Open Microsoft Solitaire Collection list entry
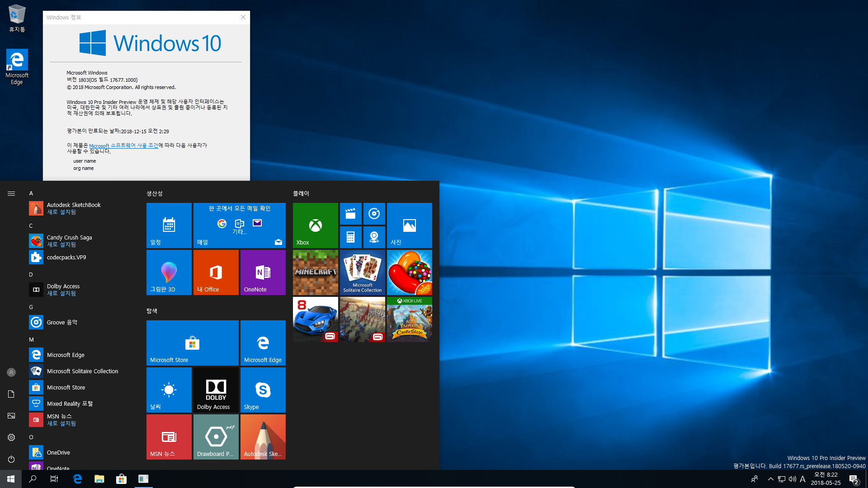Image resolution: width=868 pixels, height=488 pixels. 81,371
